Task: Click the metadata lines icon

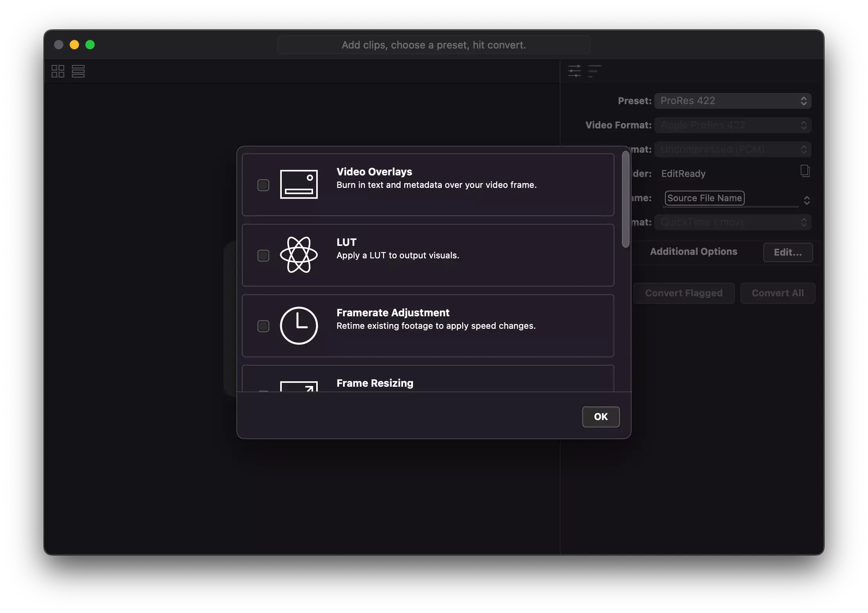Action: tap(594, 71)
